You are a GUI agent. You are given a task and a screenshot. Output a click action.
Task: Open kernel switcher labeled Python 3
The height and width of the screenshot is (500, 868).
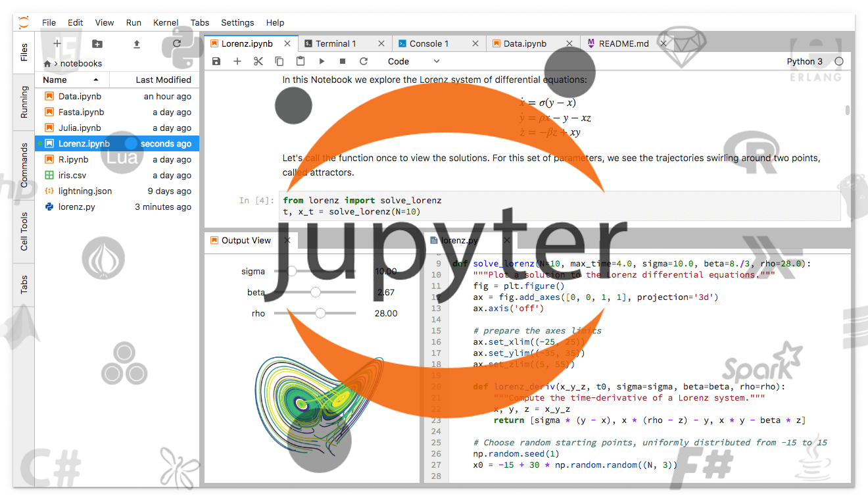coord(804,61)
